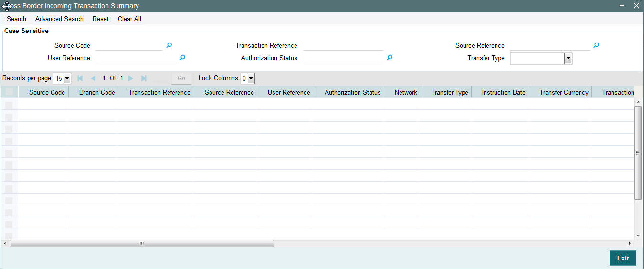This screenshot has width=644, height=269.
Task: Click the vertical scrollbar down arrow
Action: [x=638, y=236]
